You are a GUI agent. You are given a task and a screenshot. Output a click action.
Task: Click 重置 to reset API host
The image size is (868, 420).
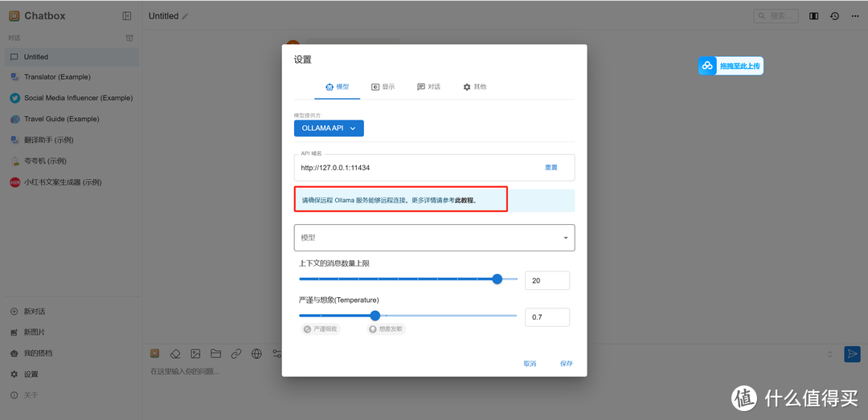click(x=551, y=167)
